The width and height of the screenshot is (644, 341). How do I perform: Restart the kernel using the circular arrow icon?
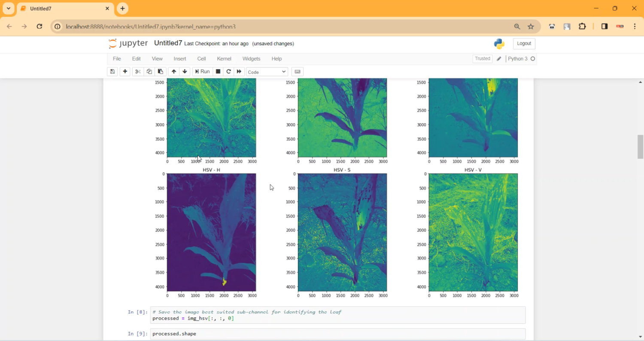pyautogui.click(x=229, y=72)
